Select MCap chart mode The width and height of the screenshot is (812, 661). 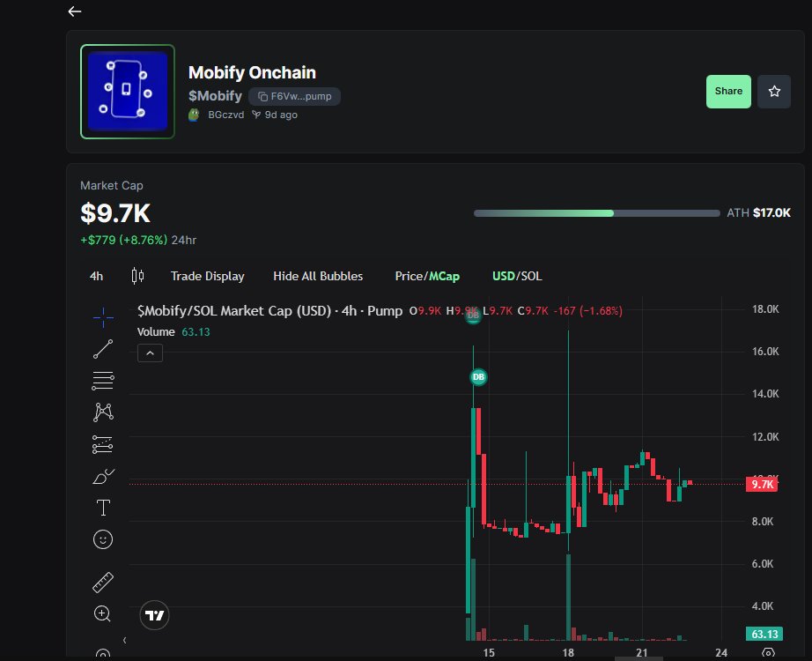coord(445,276)
